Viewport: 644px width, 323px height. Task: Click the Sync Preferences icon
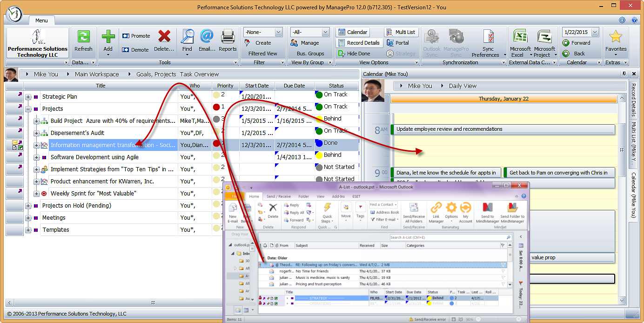pos(488,37)
